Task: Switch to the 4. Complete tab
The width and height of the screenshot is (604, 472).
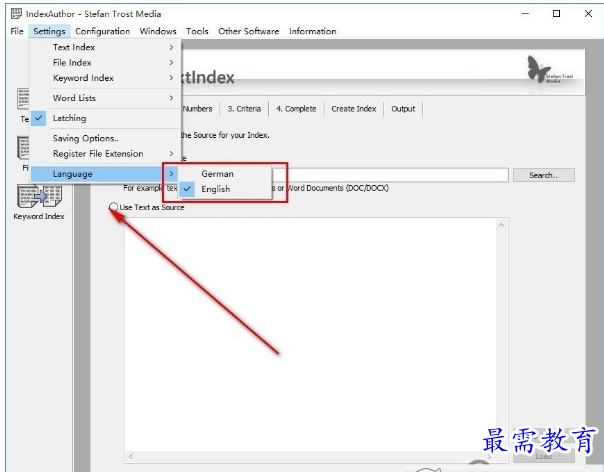Action: pyautogui.click(x=296, y=109)
